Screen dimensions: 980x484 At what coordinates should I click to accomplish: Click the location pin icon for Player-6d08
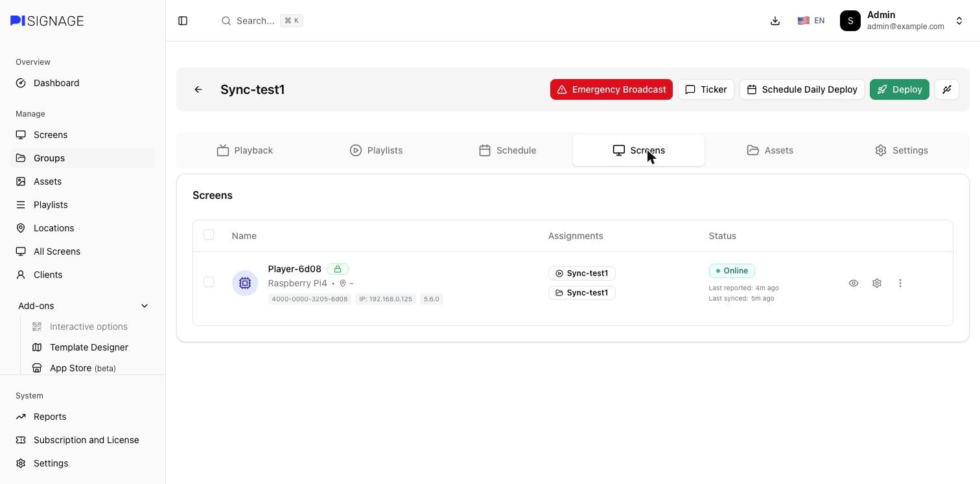click(343, 283)
